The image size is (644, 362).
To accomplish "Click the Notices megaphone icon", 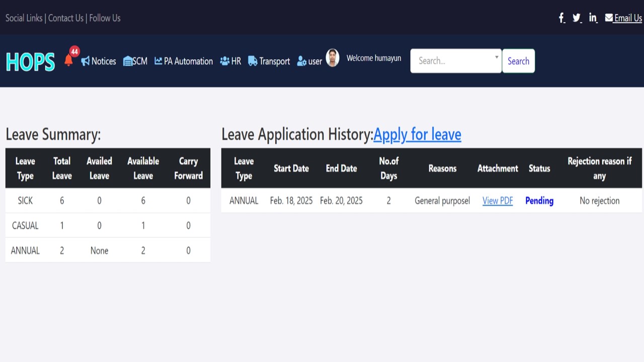I will pyautogui.click(x=86, y=61).
